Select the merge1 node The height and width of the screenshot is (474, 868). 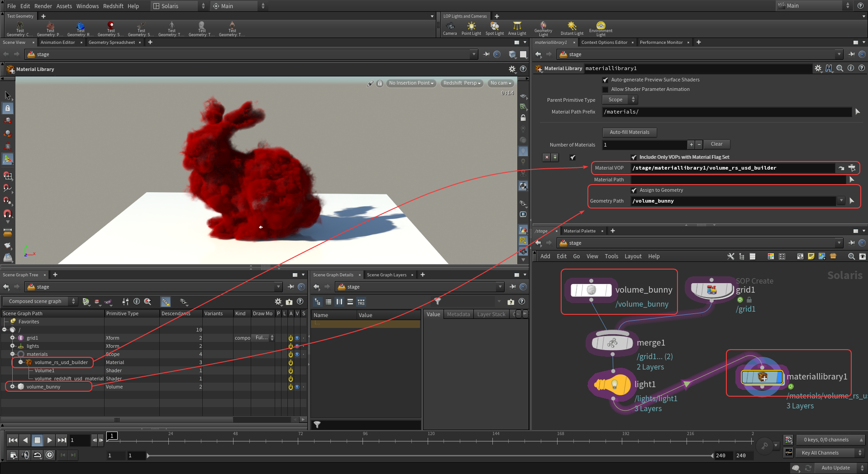(x=612, y=343)
